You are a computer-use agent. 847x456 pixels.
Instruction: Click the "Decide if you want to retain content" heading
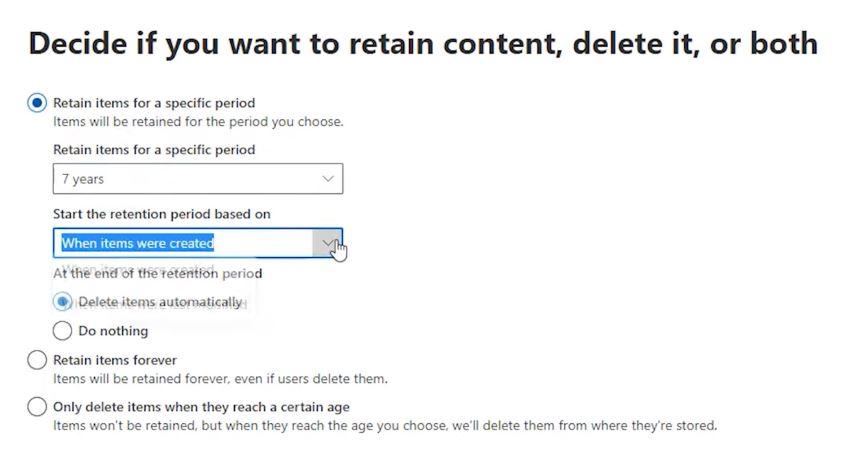(x=423, y=44)
